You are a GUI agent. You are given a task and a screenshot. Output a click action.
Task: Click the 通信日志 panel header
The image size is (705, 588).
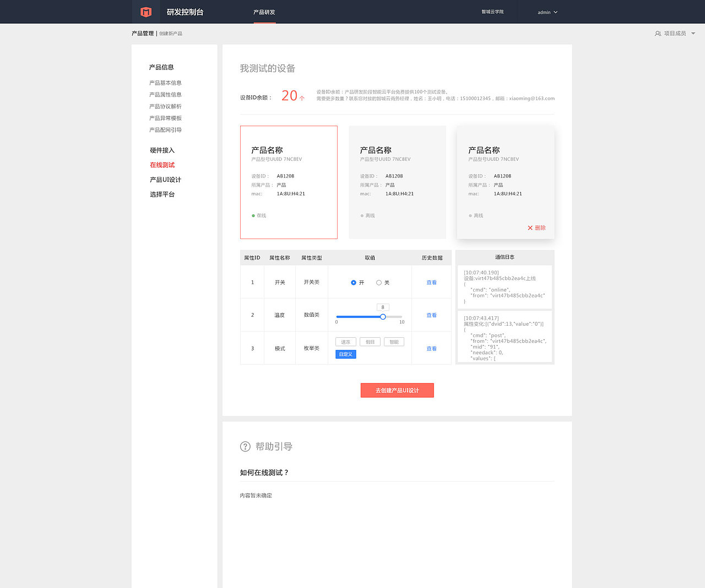tap(505, 257)
